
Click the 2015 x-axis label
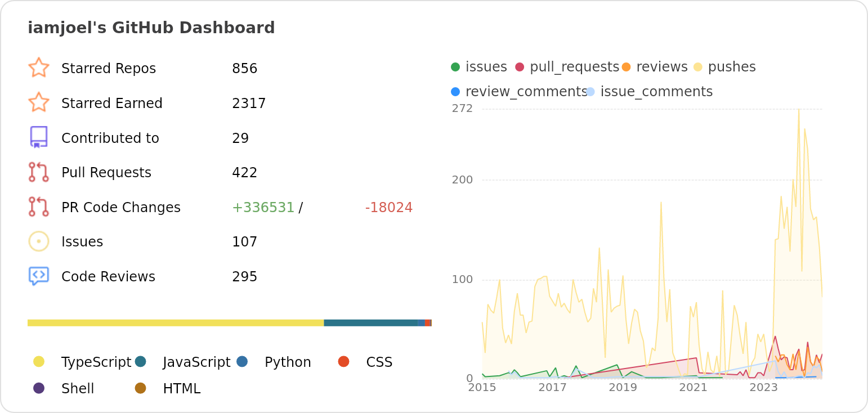482,388
